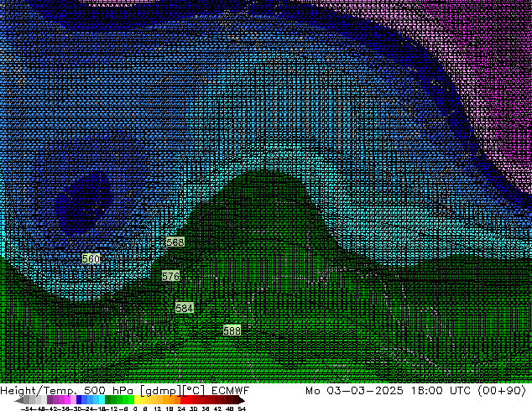
Task: Click the dark blue legend swatch
Action: tap(79, 399)
